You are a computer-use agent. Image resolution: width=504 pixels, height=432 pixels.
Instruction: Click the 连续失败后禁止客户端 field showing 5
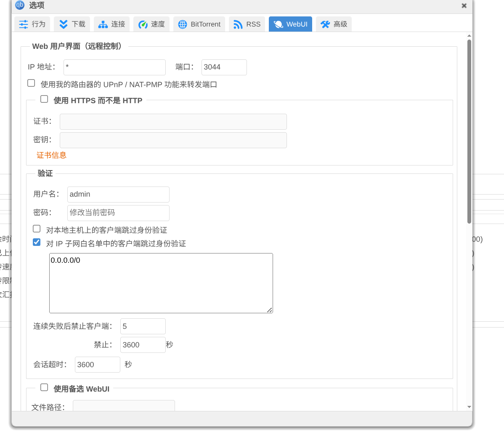[x=143, y=326]
